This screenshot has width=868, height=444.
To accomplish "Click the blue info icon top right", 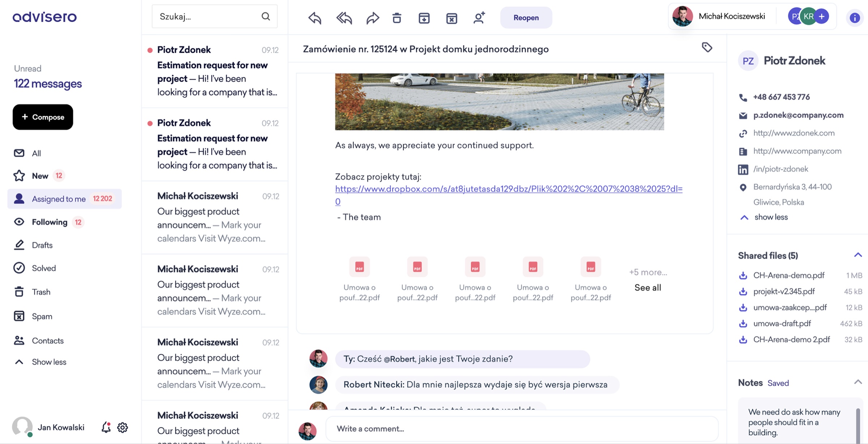I will tap(854, 17).
